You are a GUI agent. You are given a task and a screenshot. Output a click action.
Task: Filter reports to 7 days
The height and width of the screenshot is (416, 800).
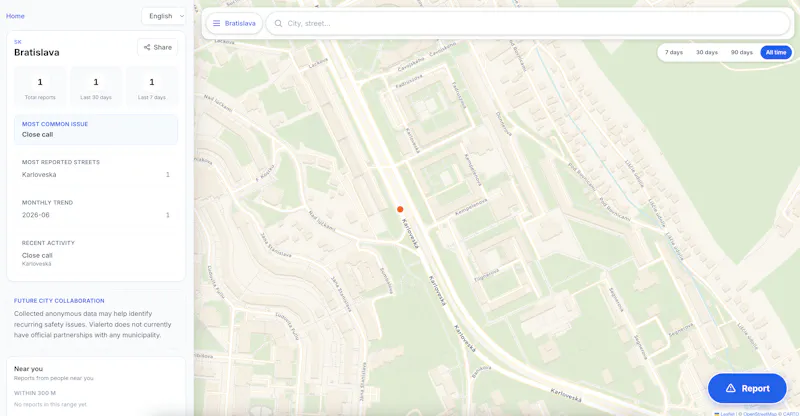pyautogui.click(x=673, y=53)
